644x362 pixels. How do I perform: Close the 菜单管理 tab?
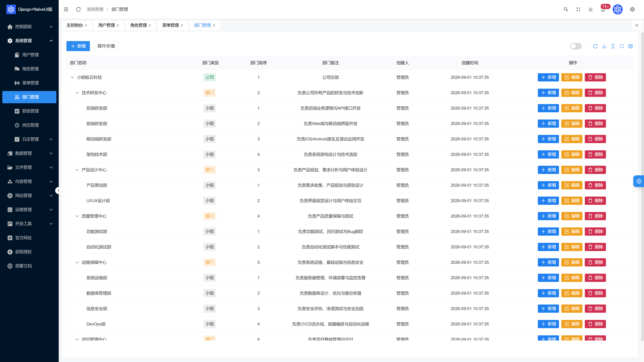pyautogui.click(x=182, y=25)
